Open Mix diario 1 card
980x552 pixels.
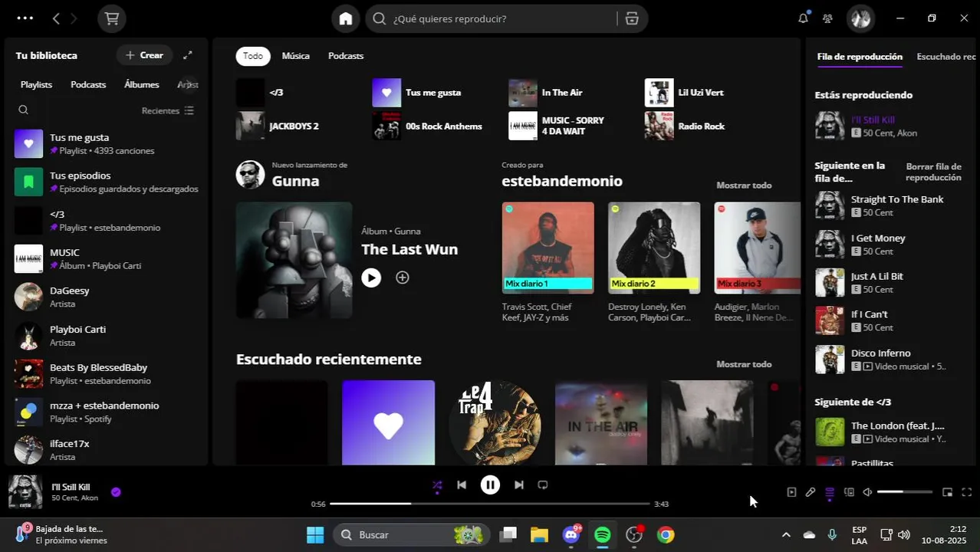point(548,262)
